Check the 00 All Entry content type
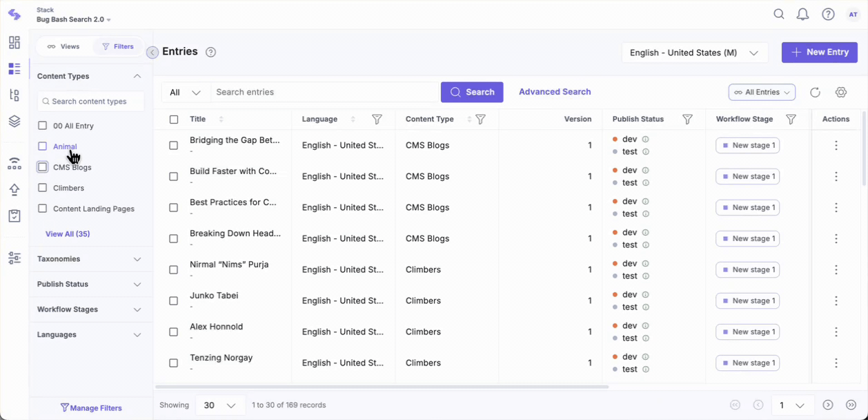Screen dimensions: 868x420 (x=43, y=126)
